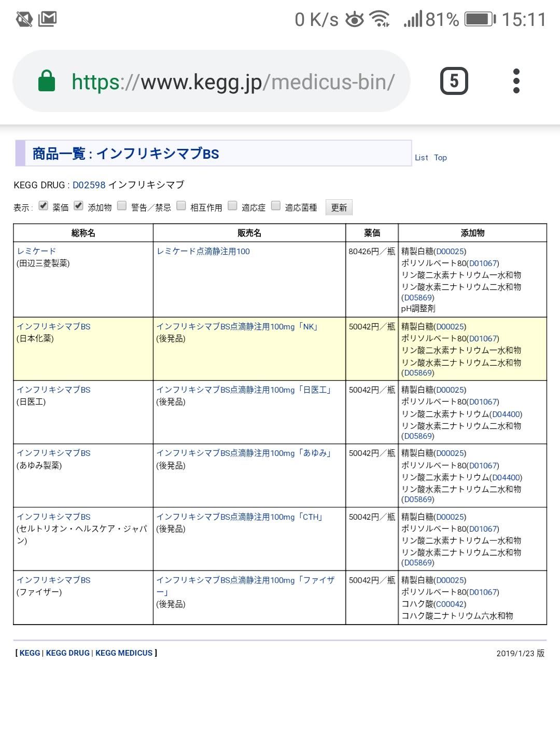The image size is (560, 747).
Task: Open D05869 link in レミケード row
Action: 418,298
